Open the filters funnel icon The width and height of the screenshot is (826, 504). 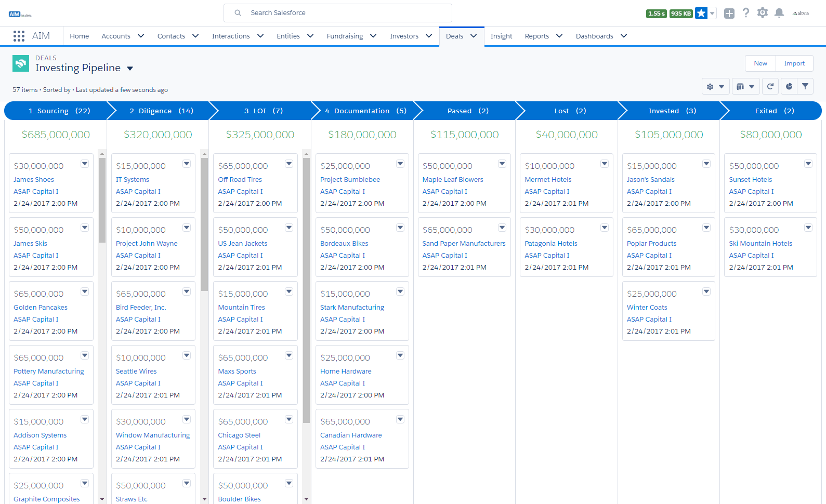click(x=805, y=87)
